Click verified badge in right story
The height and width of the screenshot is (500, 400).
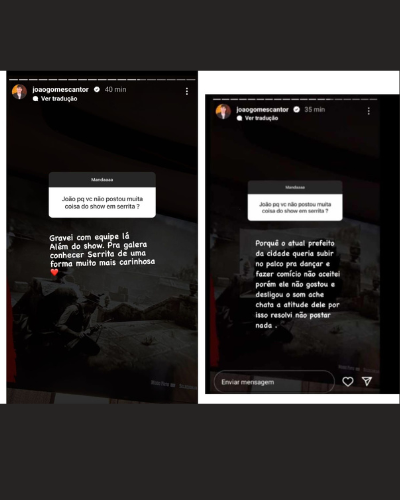(x=296, y=109)
